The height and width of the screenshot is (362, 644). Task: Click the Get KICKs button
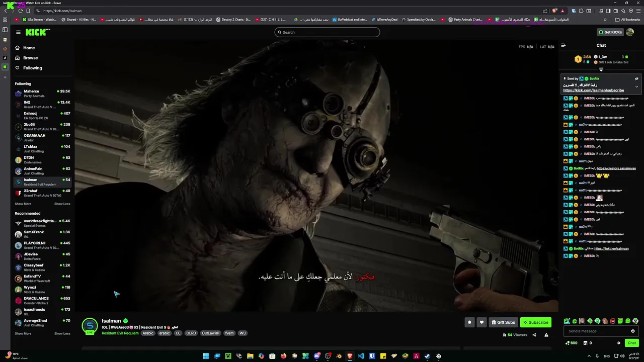coord(610,32)
